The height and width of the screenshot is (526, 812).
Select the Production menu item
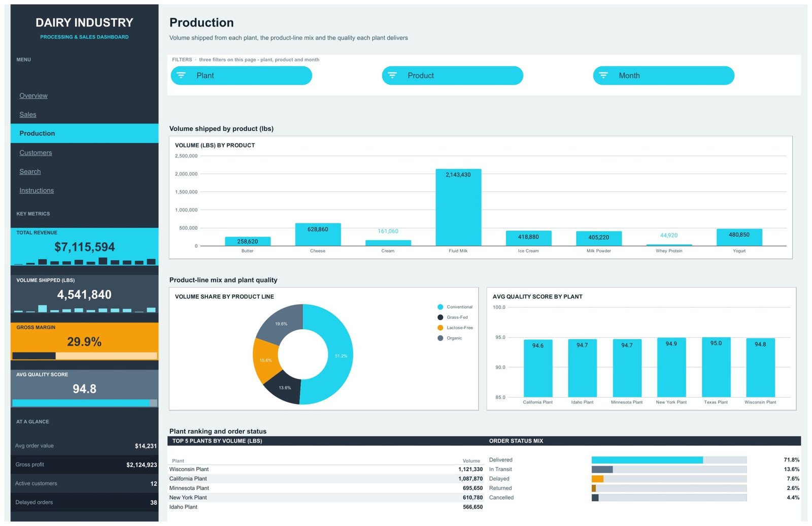[x=84, y=134]
